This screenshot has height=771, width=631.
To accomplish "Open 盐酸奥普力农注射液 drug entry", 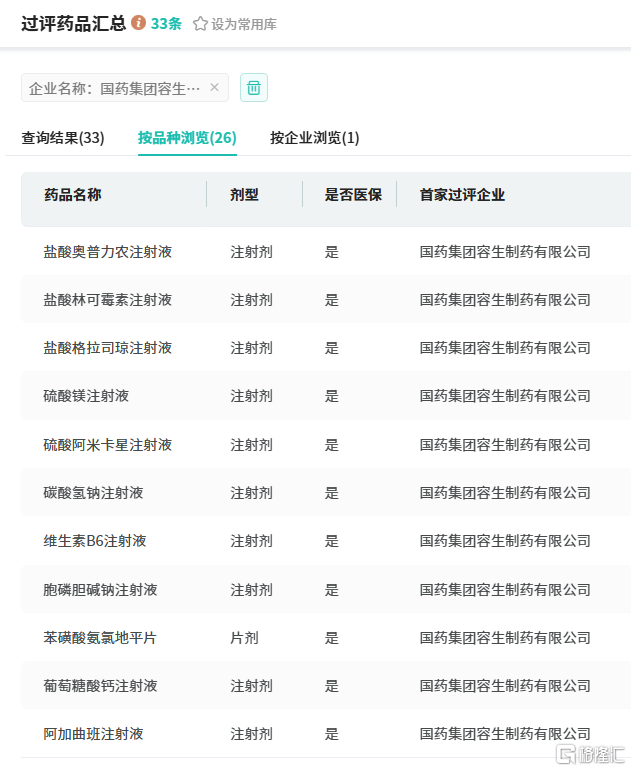I will [108, 252].
